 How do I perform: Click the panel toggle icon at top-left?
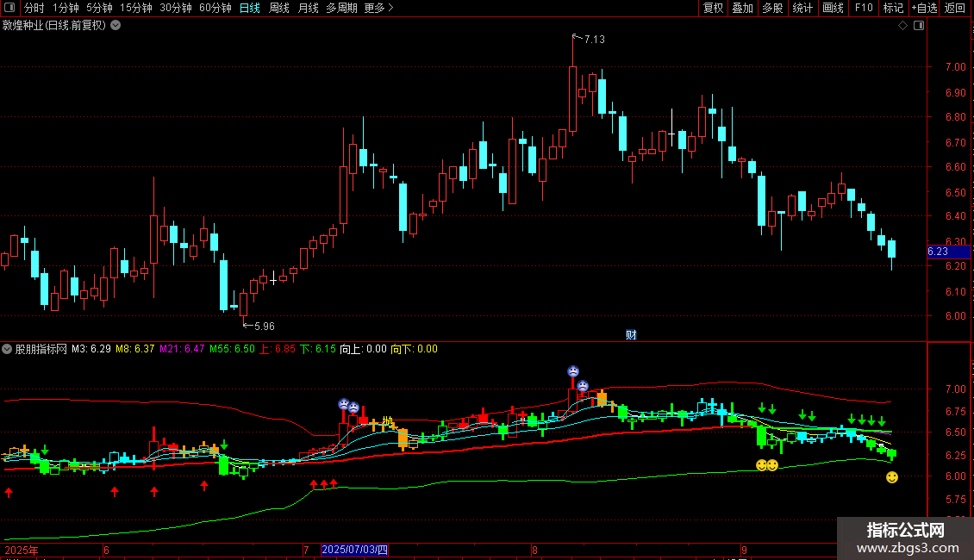pos(9,8)
